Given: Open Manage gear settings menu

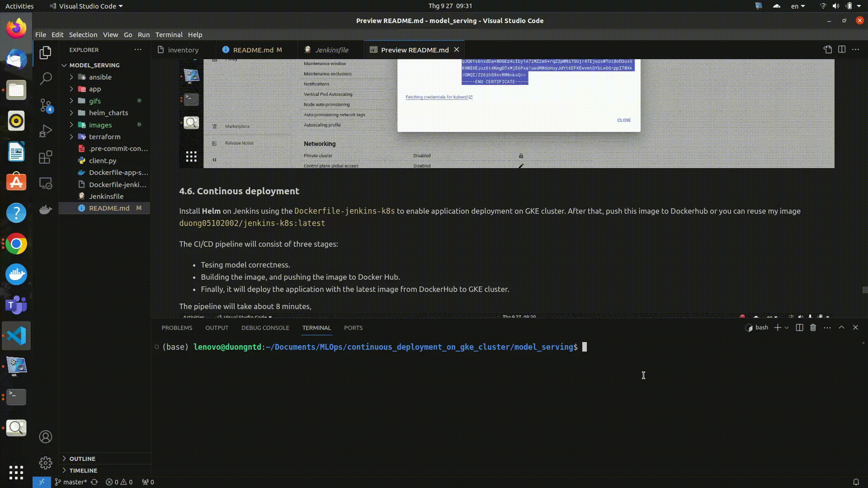Looking at the screenshot, I should pos(46,463).
